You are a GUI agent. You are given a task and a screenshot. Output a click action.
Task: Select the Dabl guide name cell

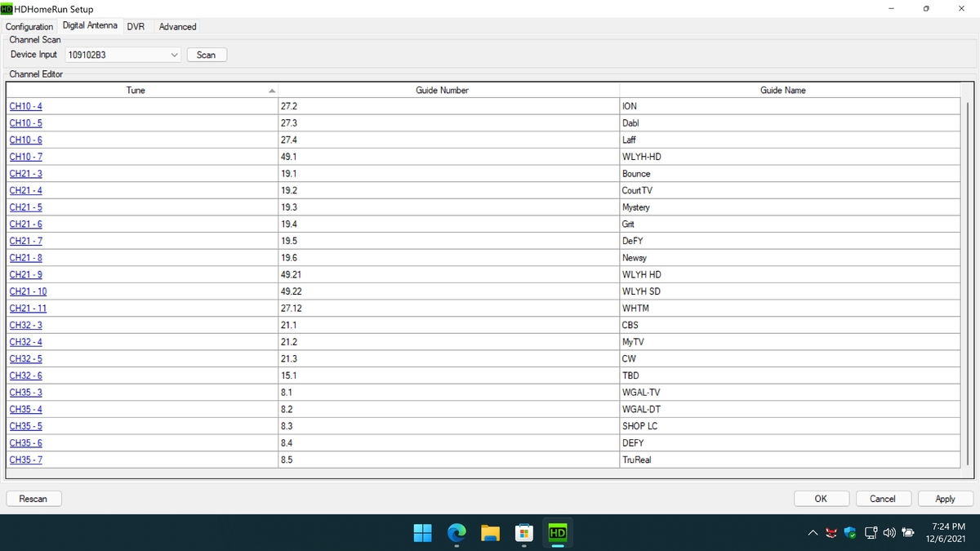(790, 123)
